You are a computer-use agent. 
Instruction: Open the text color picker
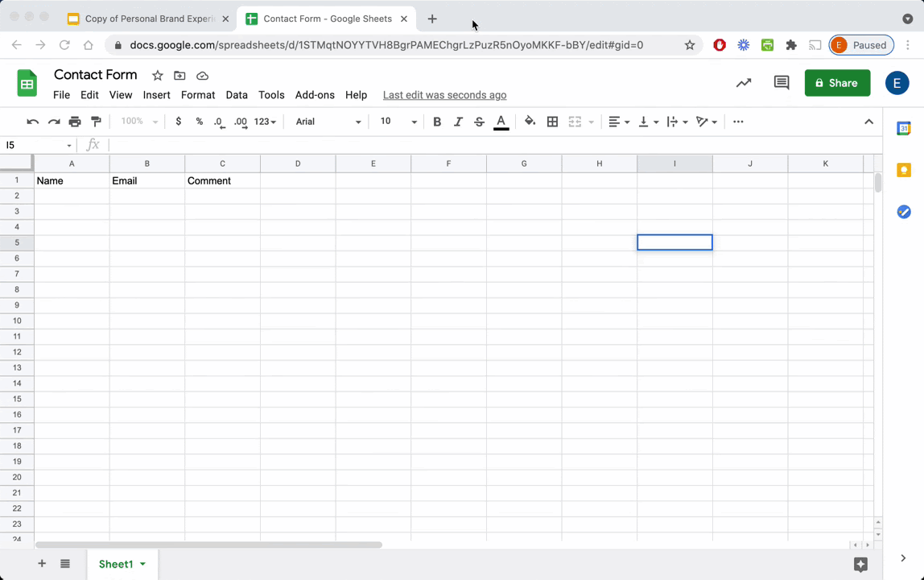click(501, 122)
